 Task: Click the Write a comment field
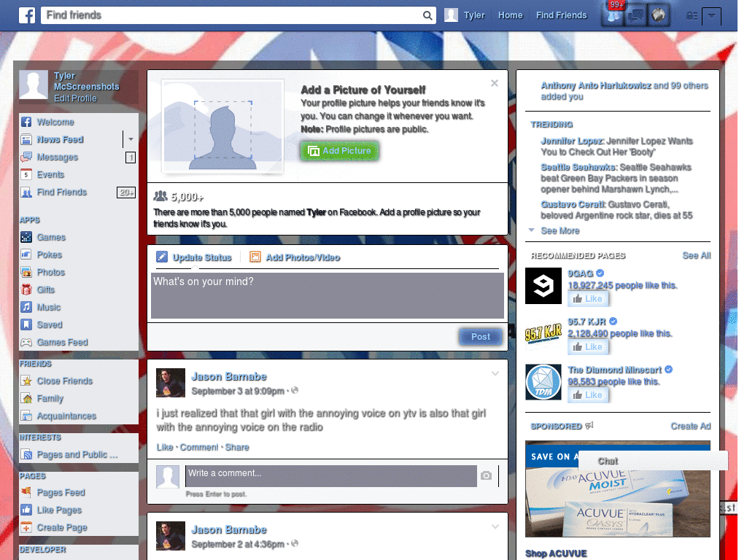(331, 476)
